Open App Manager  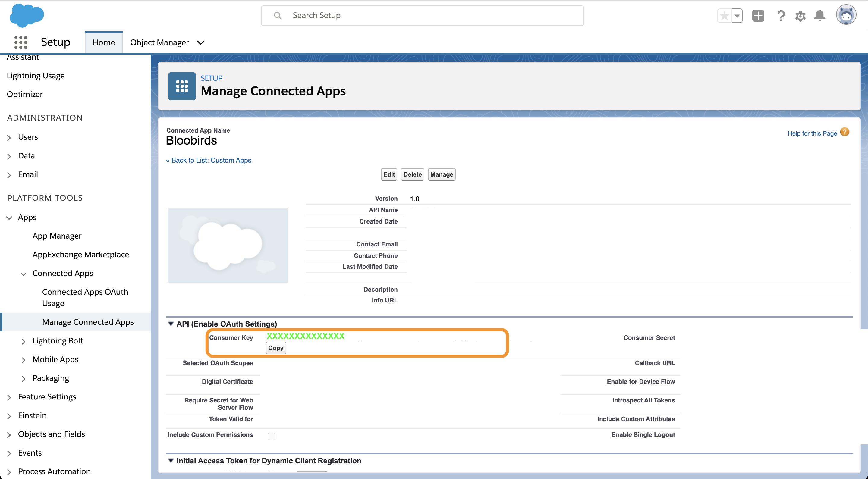(x=57, y=236)
